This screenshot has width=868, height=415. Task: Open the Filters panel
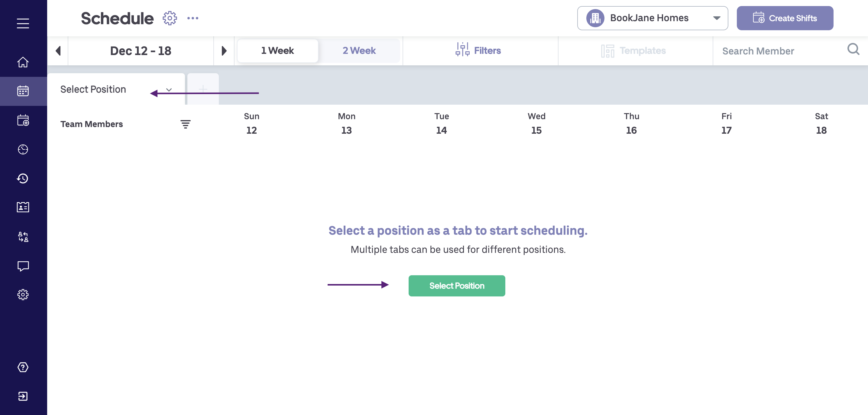pos(478,51)
